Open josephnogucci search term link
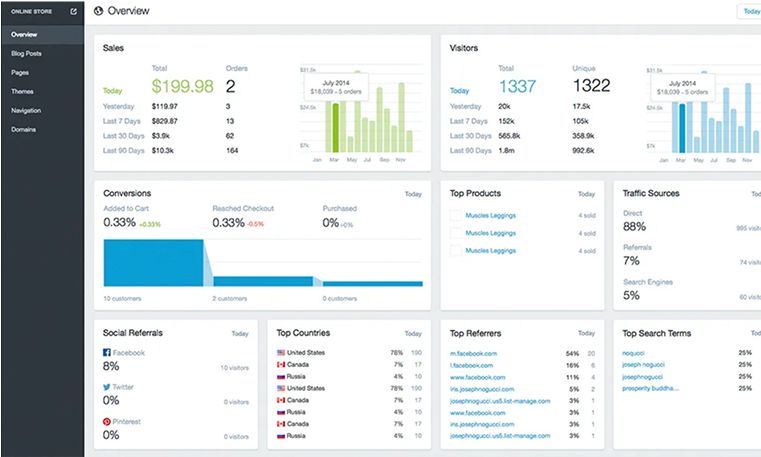761x457 pixels. click(643, 377)
